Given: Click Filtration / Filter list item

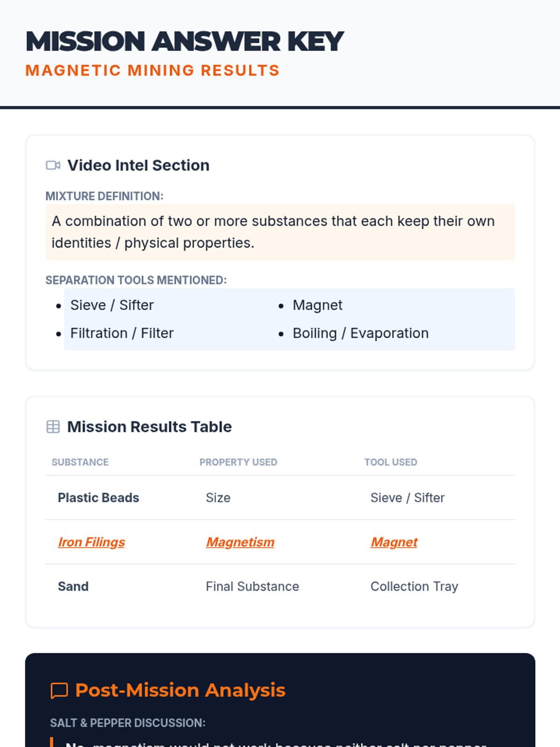Looking at the screenshot, I should [x=122, y=333].
